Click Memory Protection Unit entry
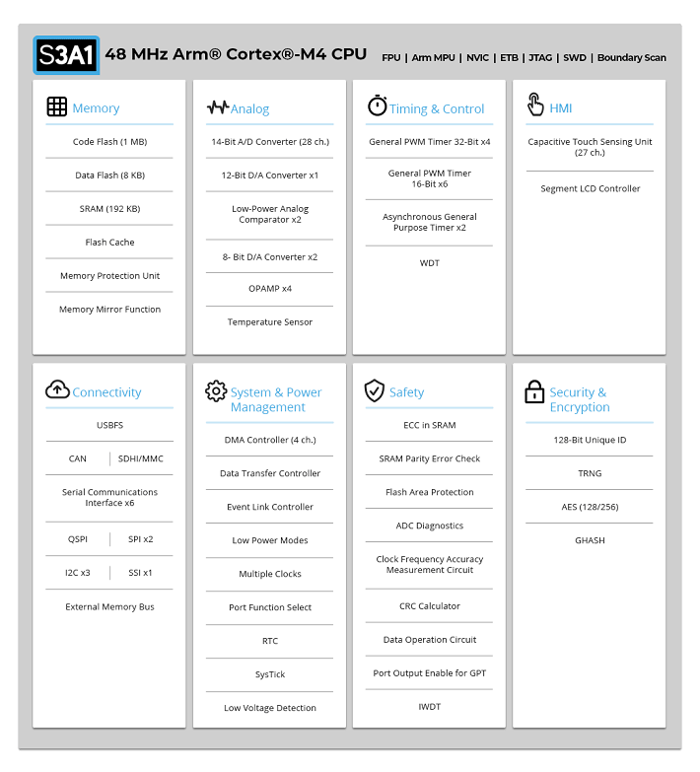The width and height of the screenshot is (700, 772). [109, 276]
